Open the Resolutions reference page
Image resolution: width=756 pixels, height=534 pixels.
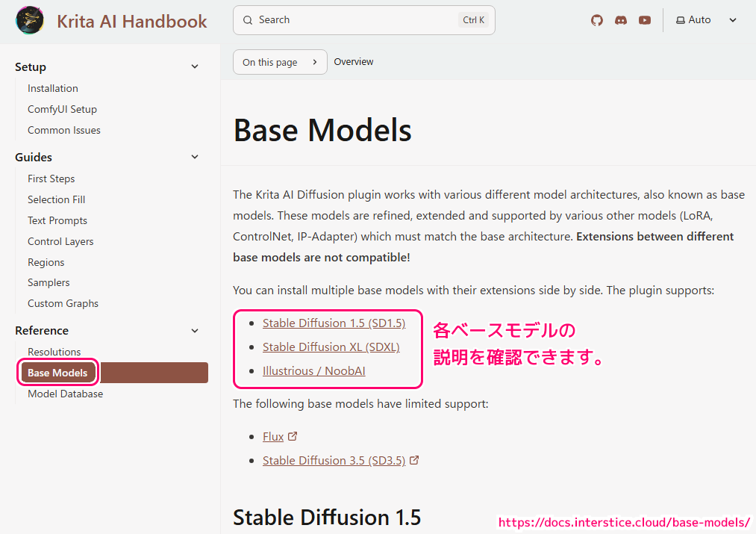point(54,352)
